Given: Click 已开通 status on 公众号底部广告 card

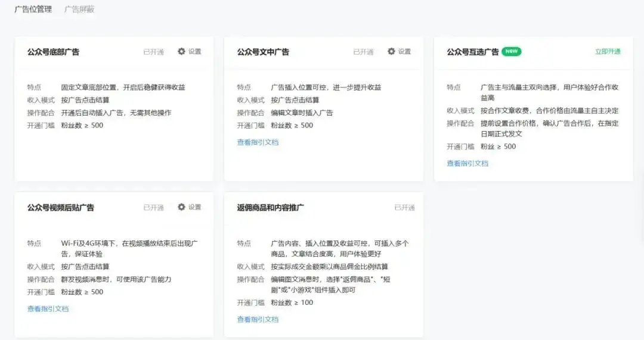Looking at the screenshot, I should (153, 52).
